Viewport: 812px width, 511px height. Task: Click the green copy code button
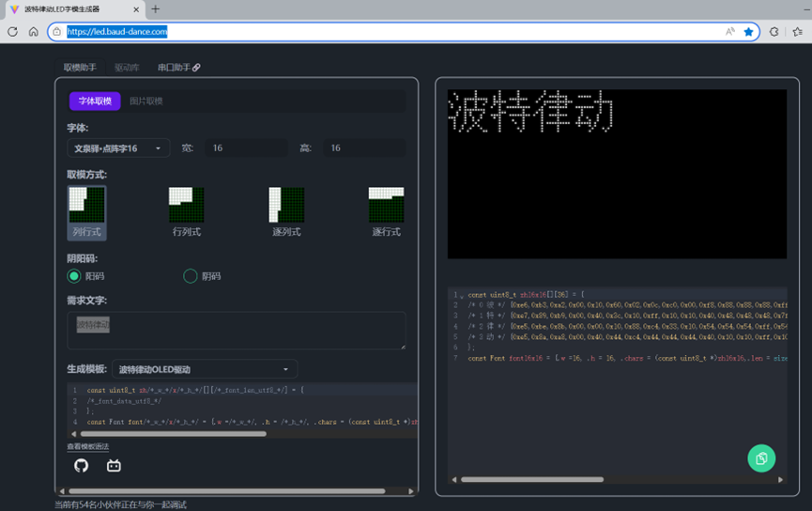(x=761, y=458)
